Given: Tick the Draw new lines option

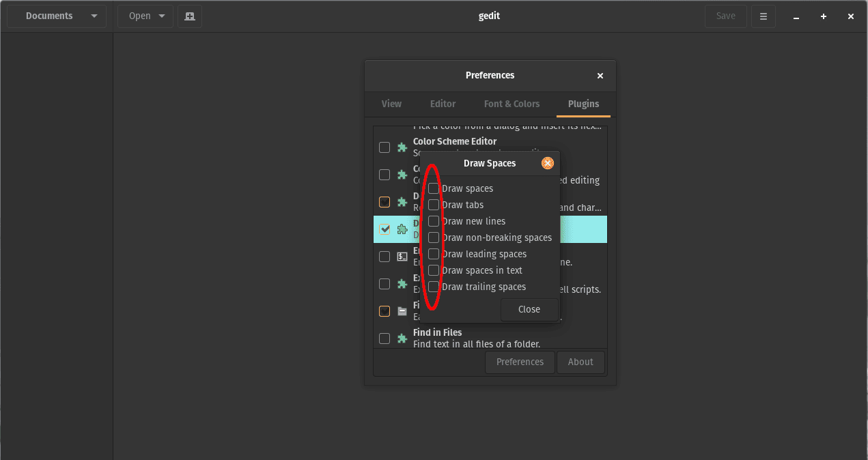Looking at the screenshot, I should pos(434,221).
